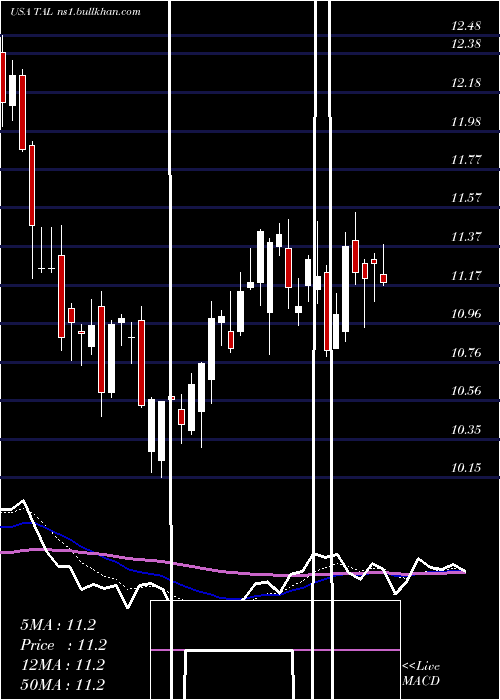Click the 12.18 price axis label
Image resolution: width=500 pixels, height=700 pixels.
click(x=466, y=83)
